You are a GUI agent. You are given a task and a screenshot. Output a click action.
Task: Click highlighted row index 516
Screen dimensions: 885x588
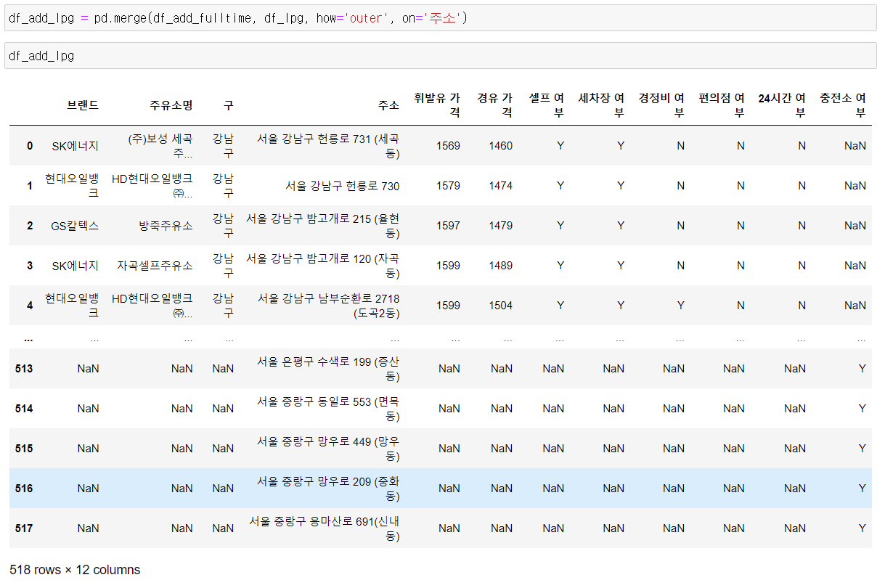pos(24,489)
